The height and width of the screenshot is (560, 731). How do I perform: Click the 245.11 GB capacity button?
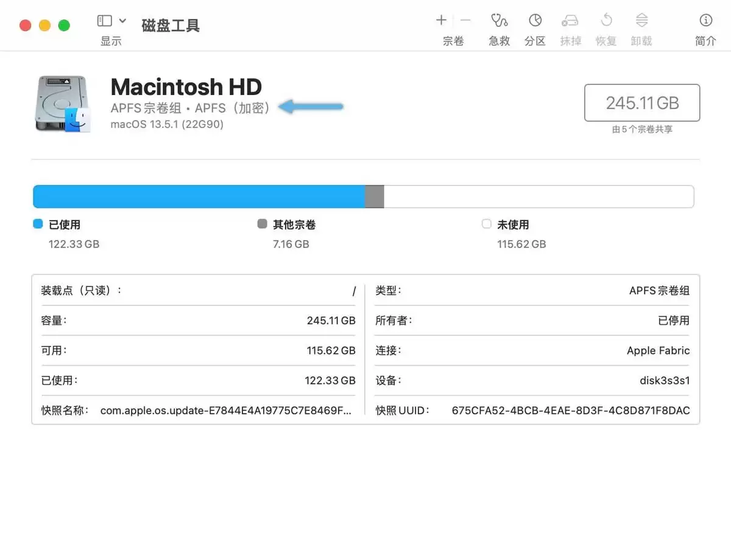(x=642, y=102)
